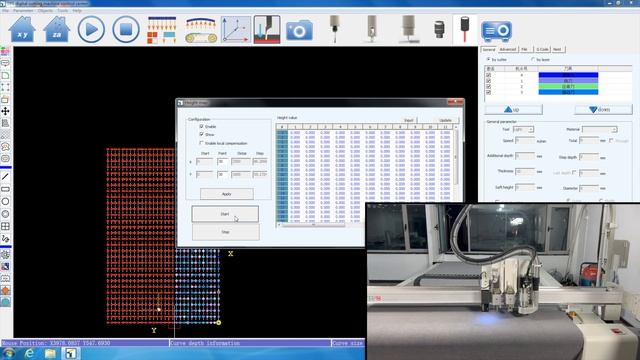Toggle the checkbox of layer row 2
Image resolution: width=640 pixels, height=360 pixels.
489,87
